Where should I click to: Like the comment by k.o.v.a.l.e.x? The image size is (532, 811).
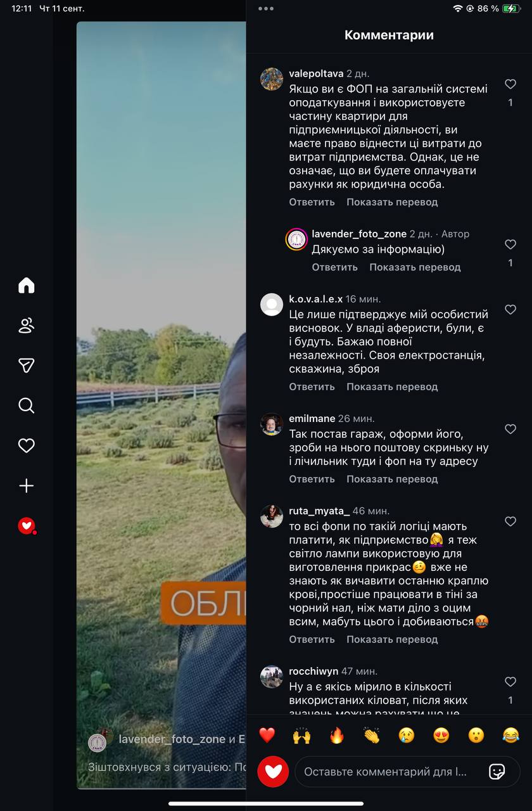pyautogui.click(x=510, y=309)
